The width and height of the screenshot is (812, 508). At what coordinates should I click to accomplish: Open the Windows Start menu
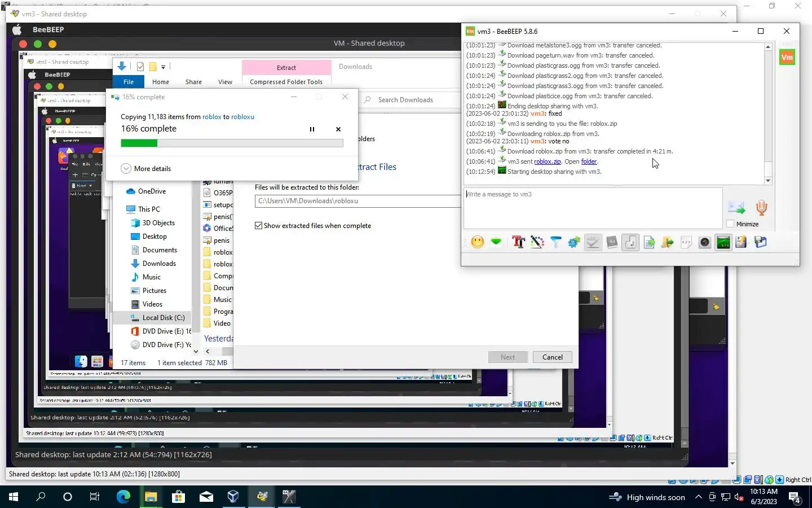pyautogui.click(x=14, y=497)
